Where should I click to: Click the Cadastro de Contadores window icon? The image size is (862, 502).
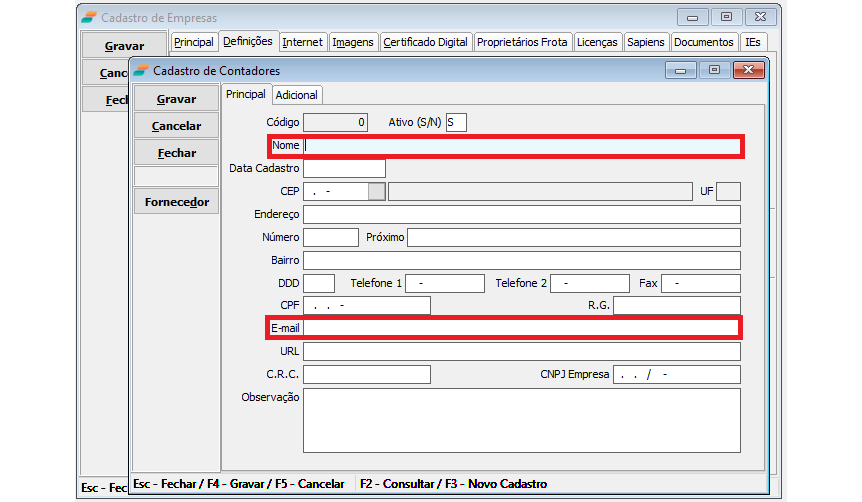click(140, 70)
